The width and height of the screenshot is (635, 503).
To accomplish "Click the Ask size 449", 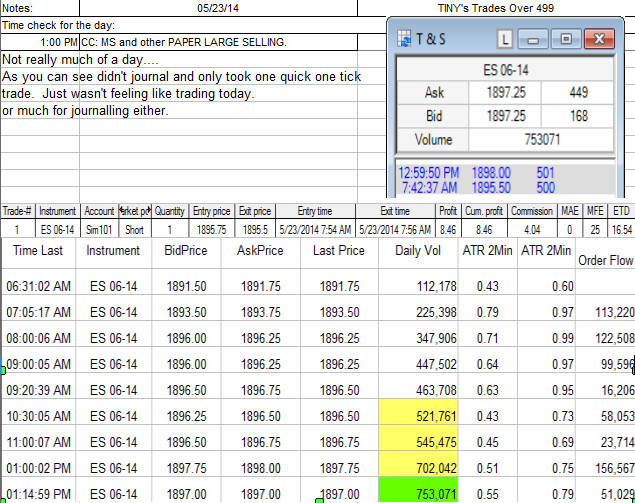I will click(x=577, y=92).
